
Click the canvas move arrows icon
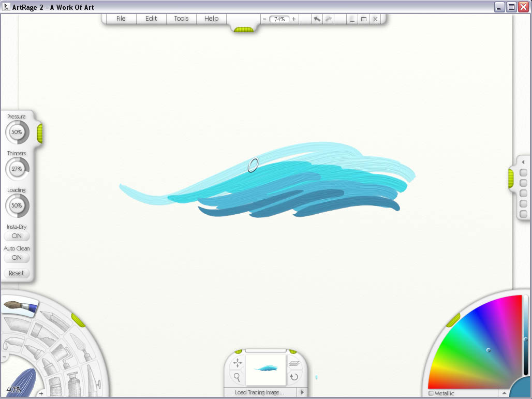(238, 363)
